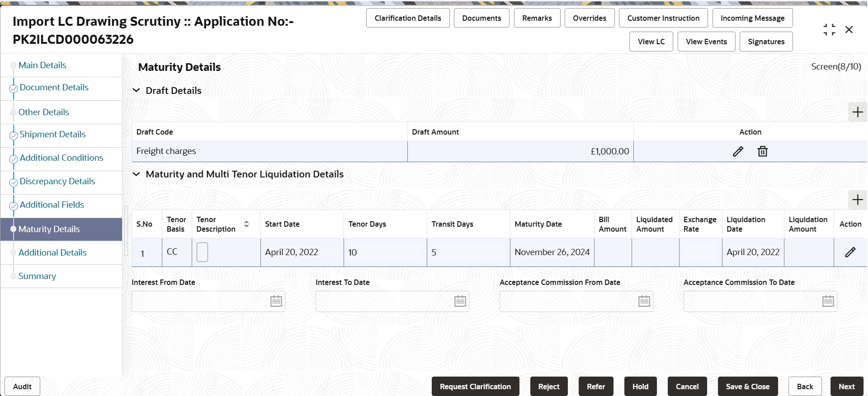This screenshot has height=396, width=868.
Task: Click Save & Close
Action: (748, 387)
